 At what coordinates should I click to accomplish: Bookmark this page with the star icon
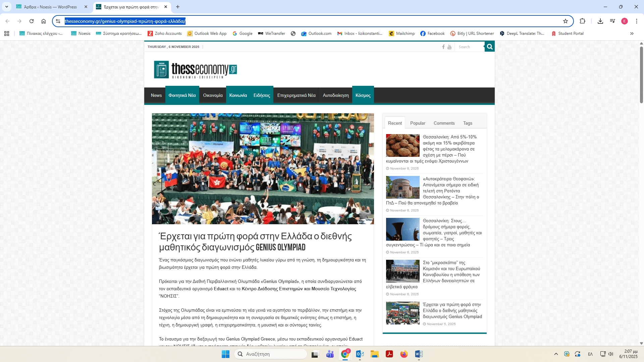(x=566, y=21)
